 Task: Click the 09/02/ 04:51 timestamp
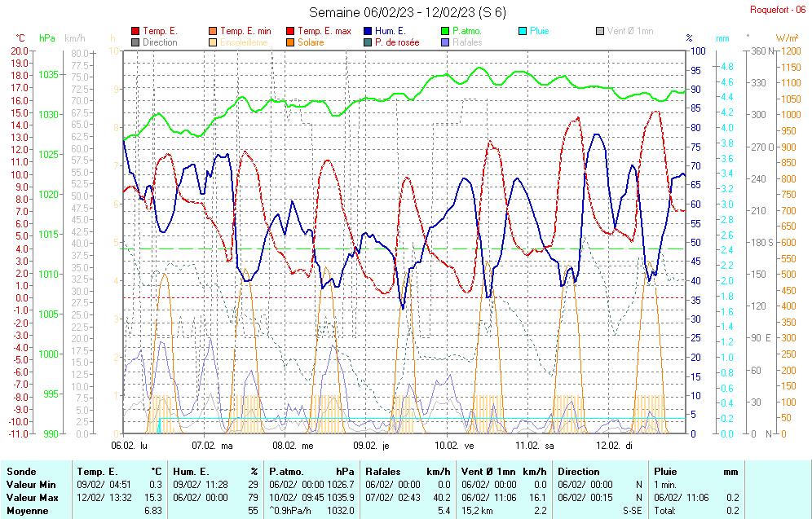coord(104,484)
